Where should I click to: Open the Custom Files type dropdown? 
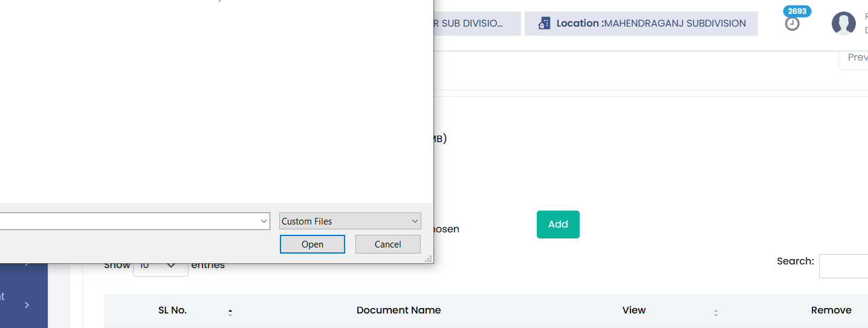[350, 221]
